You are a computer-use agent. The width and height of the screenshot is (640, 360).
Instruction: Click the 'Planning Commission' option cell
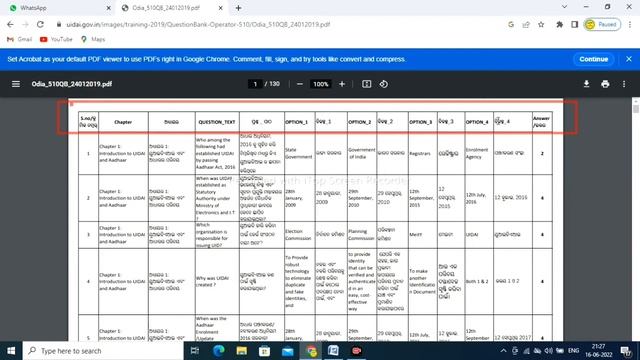(x=361, y=235)
